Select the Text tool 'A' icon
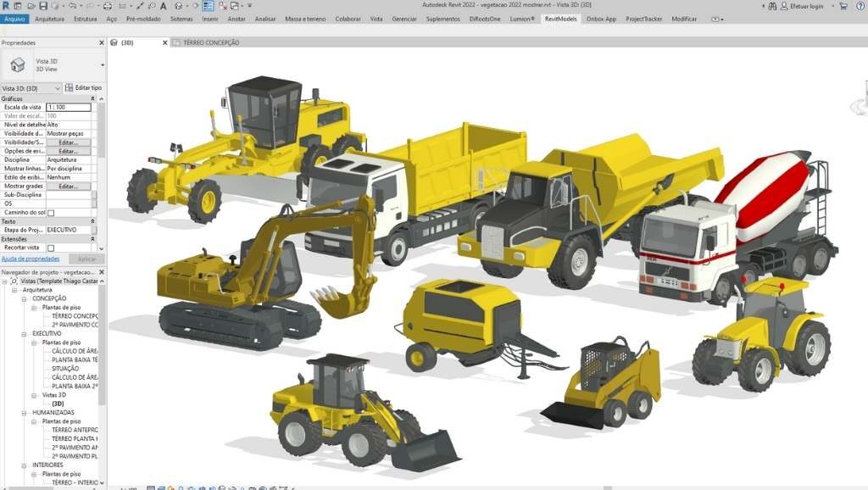 click(x=163, y=6)
